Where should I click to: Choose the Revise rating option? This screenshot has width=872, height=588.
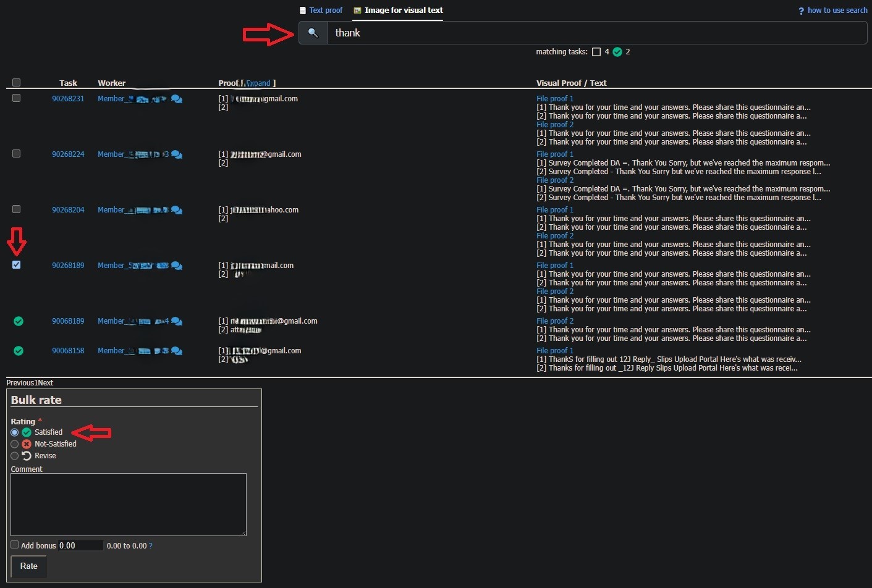coord(15,456)
